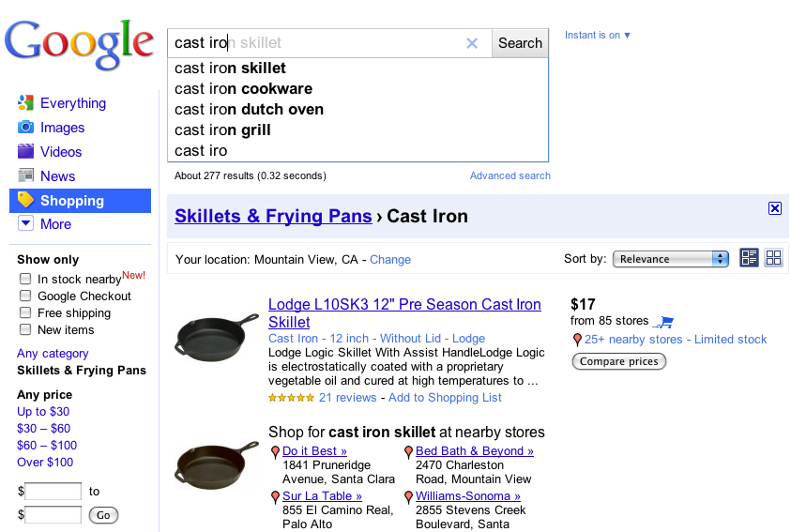
Task: Switch to list view icon
Action: (x=749, y=258)
